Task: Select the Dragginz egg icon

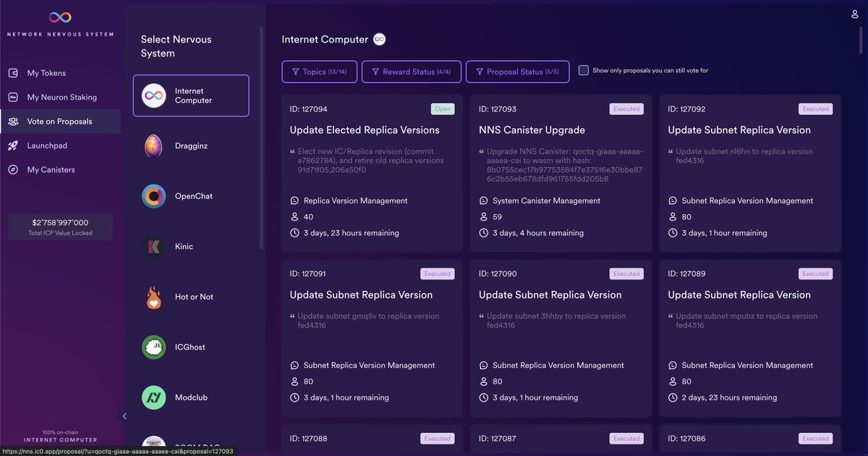Action: click(153, 145)
